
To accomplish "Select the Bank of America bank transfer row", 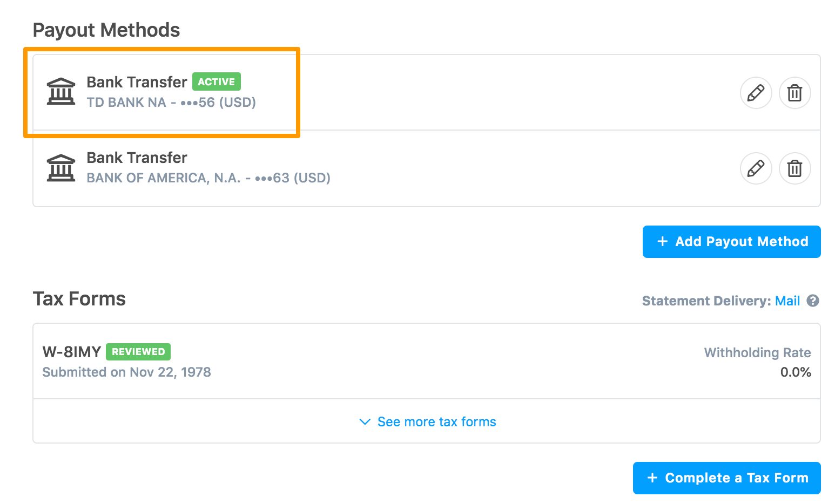I will pos(427,168).
